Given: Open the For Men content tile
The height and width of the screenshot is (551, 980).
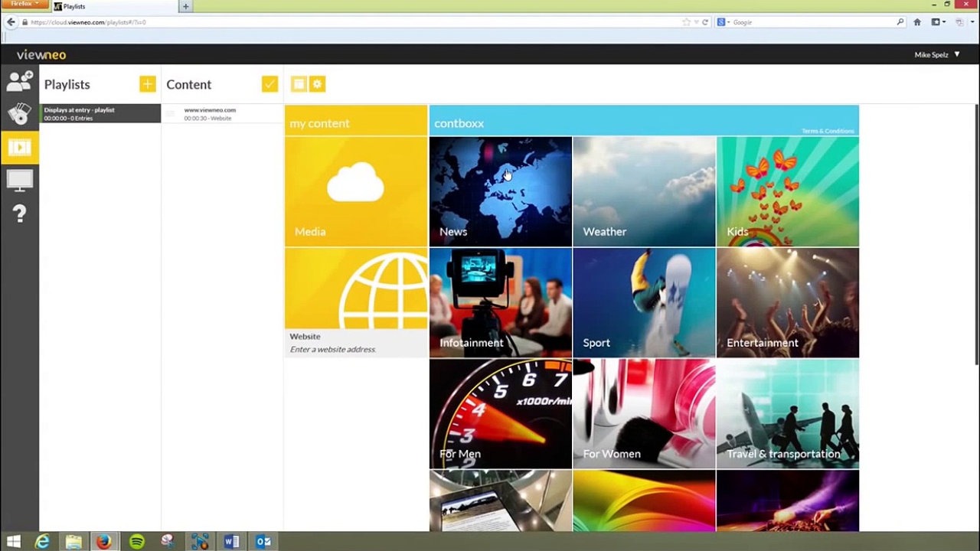Looking at the screenshot, I should tap(501, 414).
